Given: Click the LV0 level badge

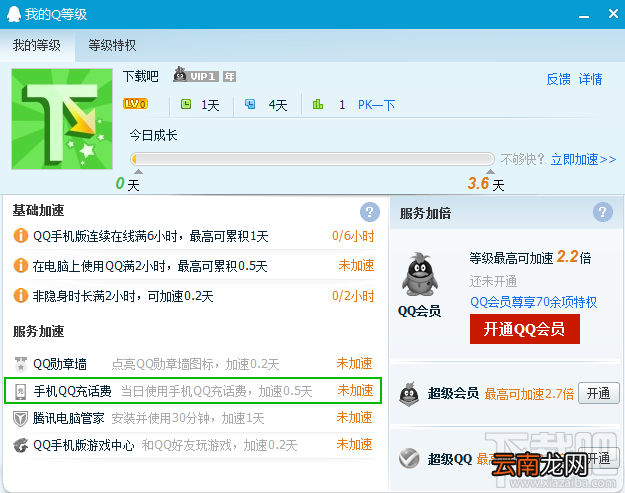Looking at the screenshot, I should [x=136, y=104].
